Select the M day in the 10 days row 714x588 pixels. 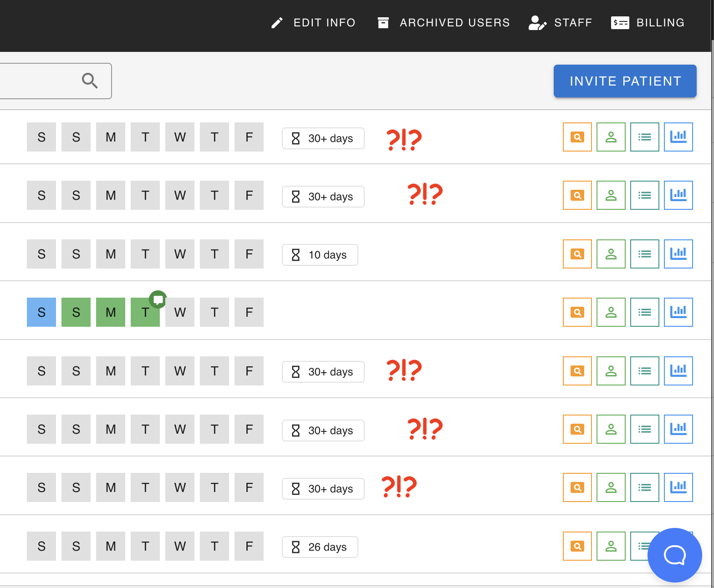click(111, 254)
